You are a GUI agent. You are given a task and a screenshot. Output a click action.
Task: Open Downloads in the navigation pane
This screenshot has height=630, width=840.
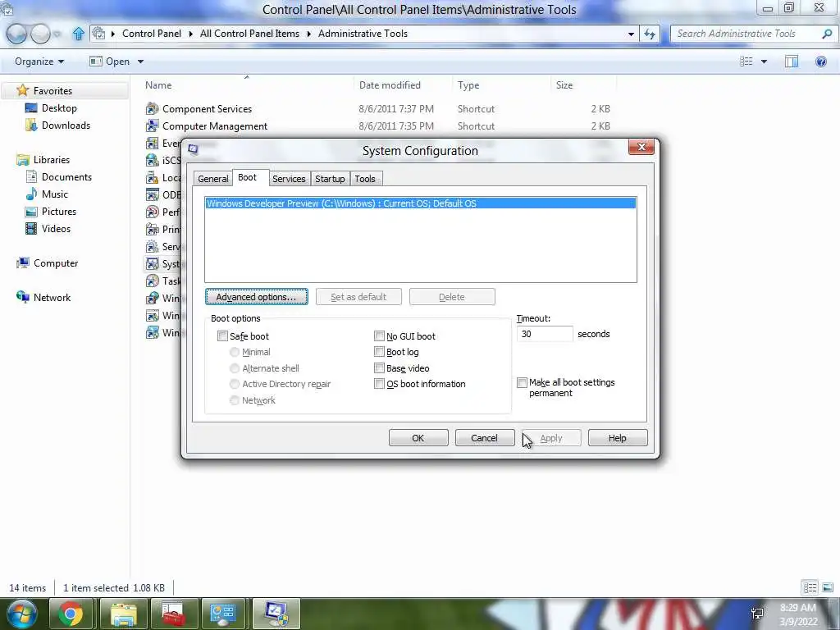click(x=66, y=125)
